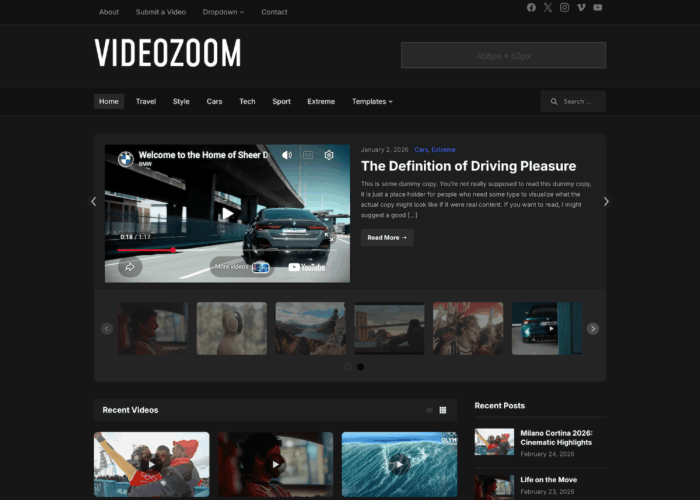This screenshot has width=700, height=500.
Task: Go to next slide with right arrow
Action: pos(605,201)
